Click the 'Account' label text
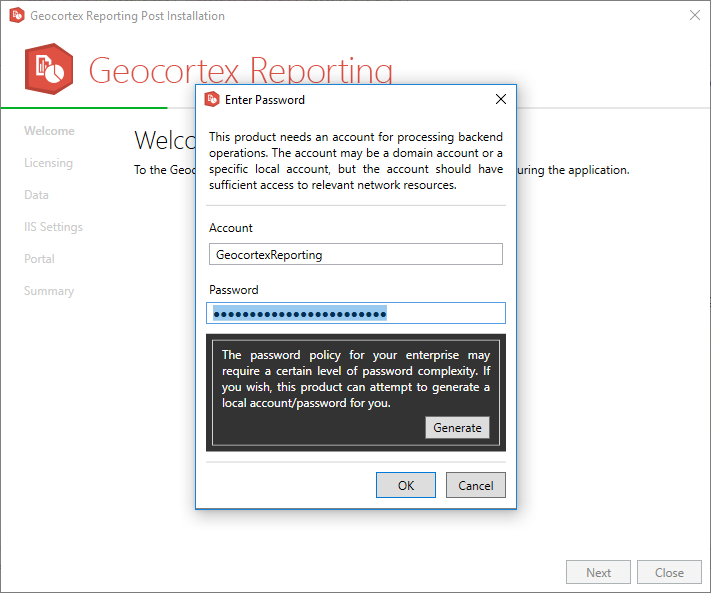Viewport: 711px width, 593px height. pos(230,228)
